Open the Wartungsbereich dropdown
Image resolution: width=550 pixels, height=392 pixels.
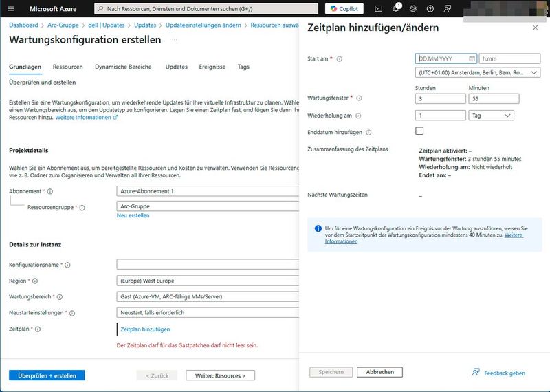pos(208,296)
